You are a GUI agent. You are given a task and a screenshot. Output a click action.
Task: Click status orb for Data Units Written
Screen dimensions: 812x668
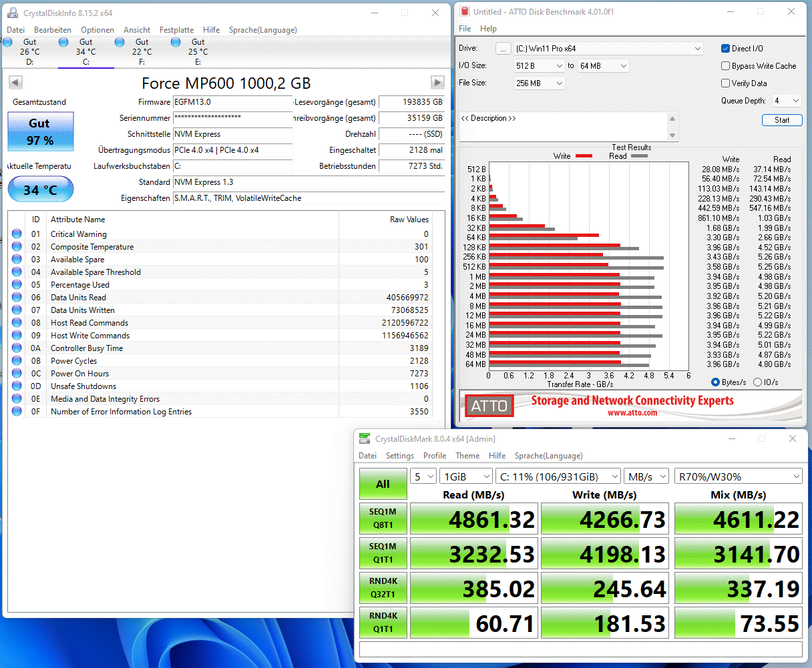tap(17, 310)
